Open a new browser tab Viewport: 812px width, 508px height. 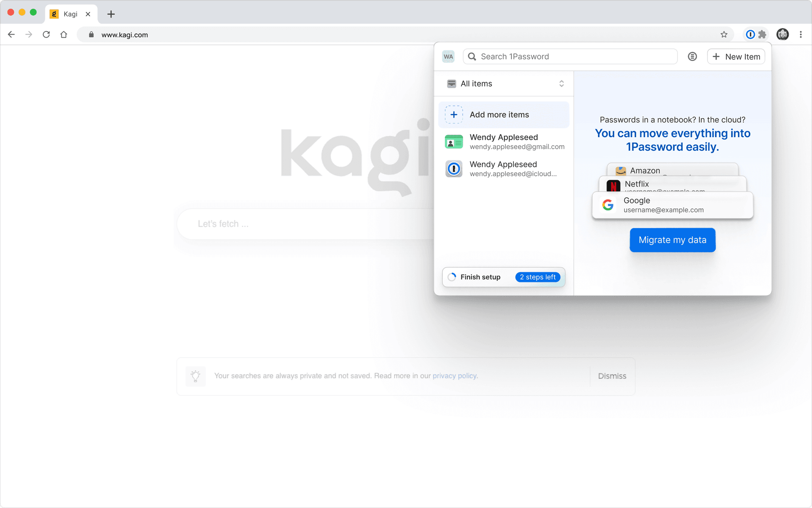point(111,14)
